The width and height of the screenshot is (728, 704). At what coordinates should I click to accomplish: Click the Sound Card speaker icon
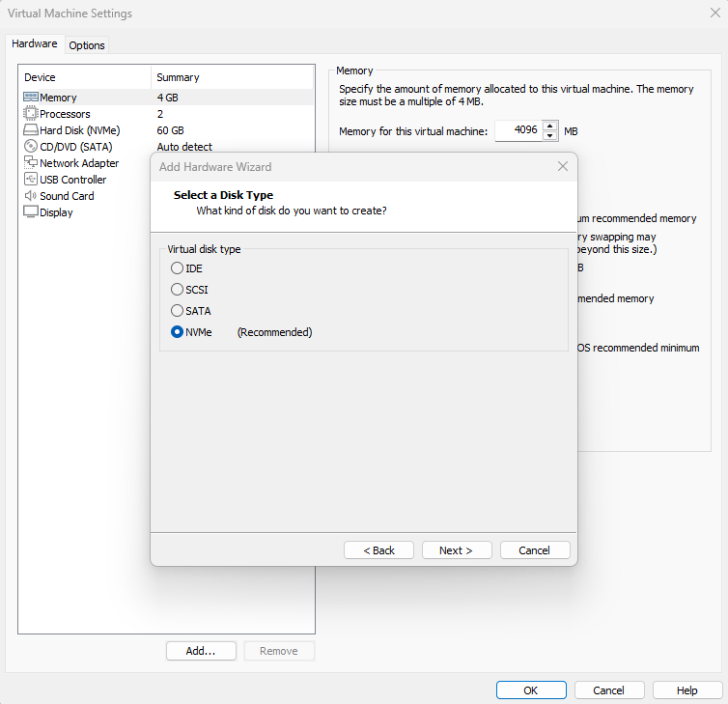click(x=31, y=195)
